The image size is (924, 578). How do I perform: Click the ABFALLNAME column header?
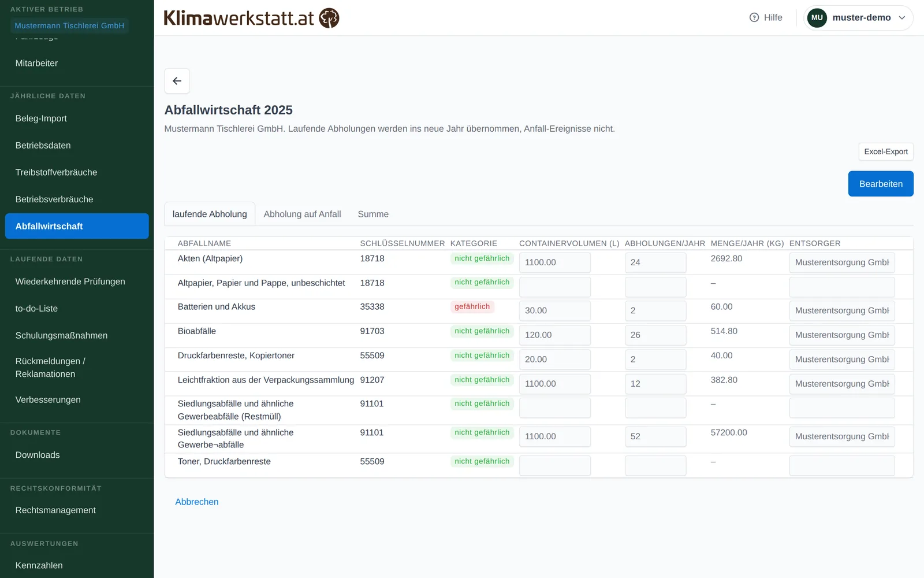pyautogui.click(x=204, y=243)
